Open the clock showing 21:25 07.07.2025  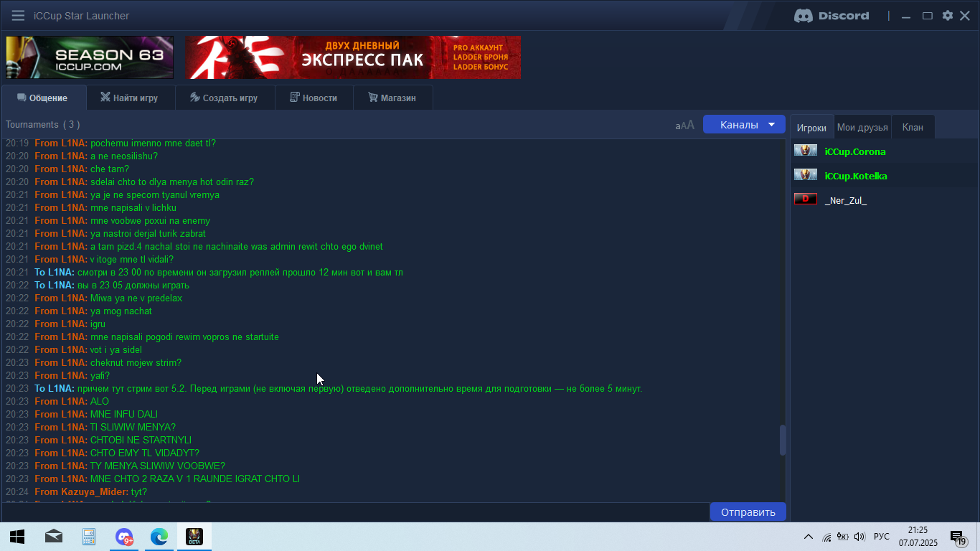918,537
